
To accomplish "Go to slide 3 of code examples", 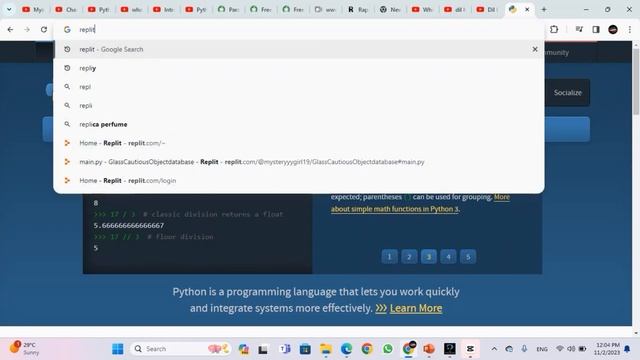I will [429, 257].
